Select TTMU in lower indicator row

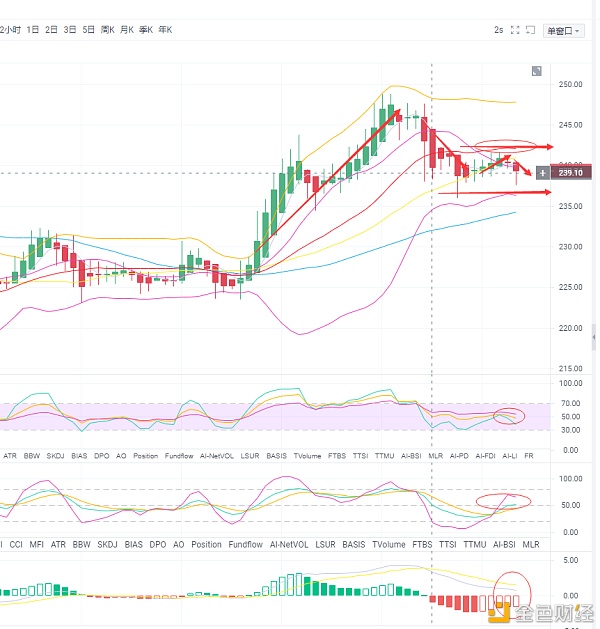coord(475,545)
